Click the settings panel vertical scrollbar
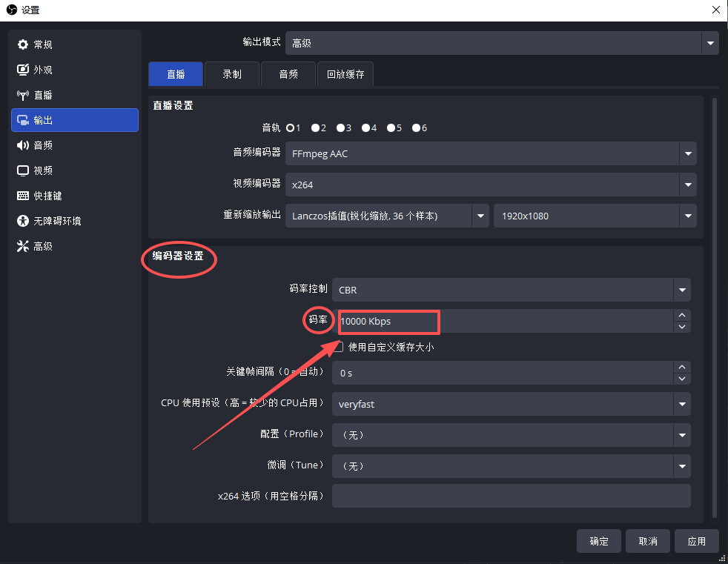This screenshot has height=564, width=728. (x=715, y=296)
